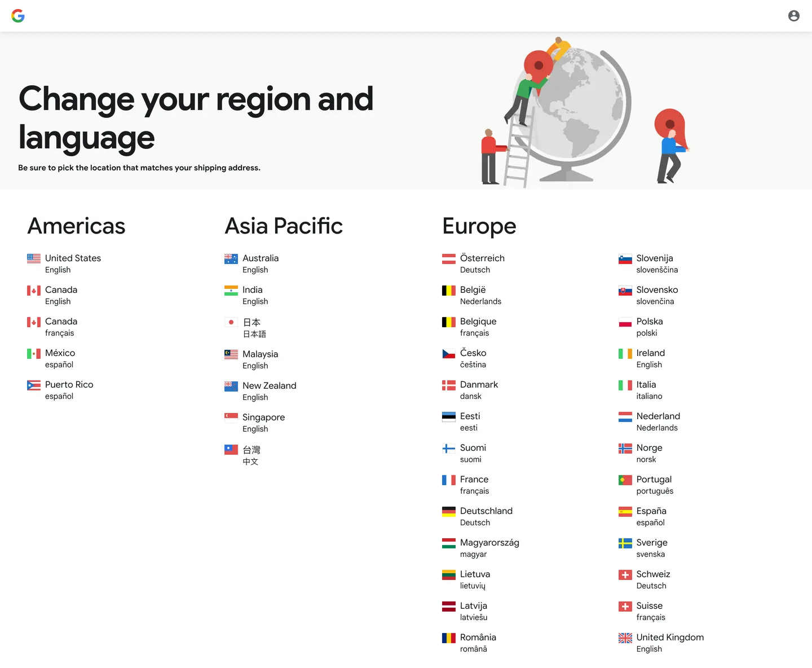Click the Norge flag icon

click(625, 449)
